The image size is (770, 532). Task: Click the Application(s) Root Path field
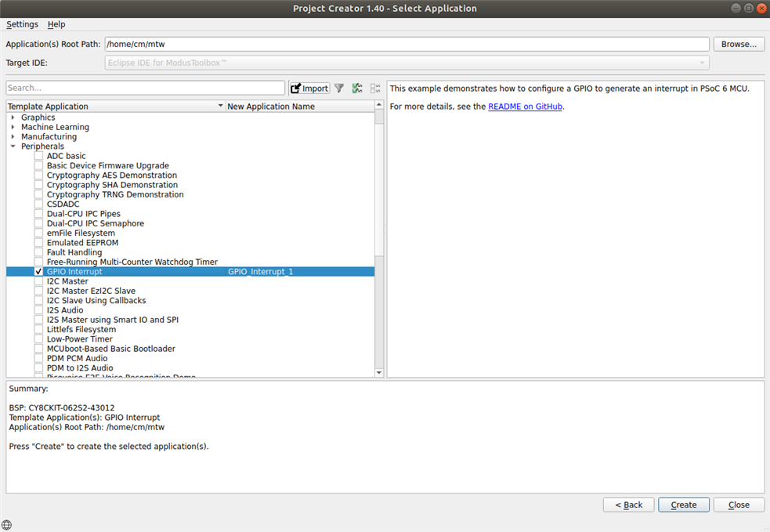[407, 44]
